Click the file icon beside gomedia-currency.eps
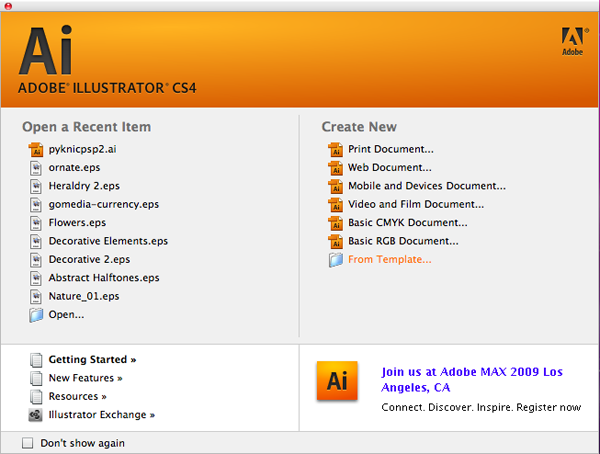 pos(36,204)
